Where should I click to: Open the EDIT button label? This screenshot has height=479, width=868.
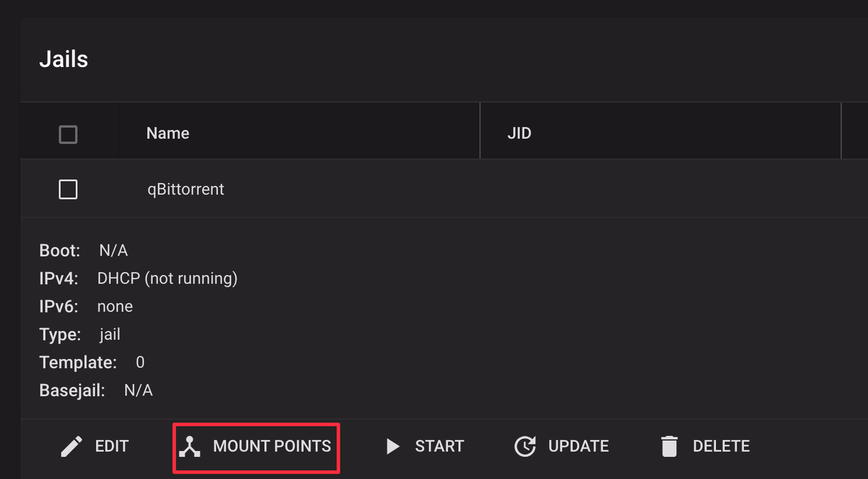coord(112,446)
